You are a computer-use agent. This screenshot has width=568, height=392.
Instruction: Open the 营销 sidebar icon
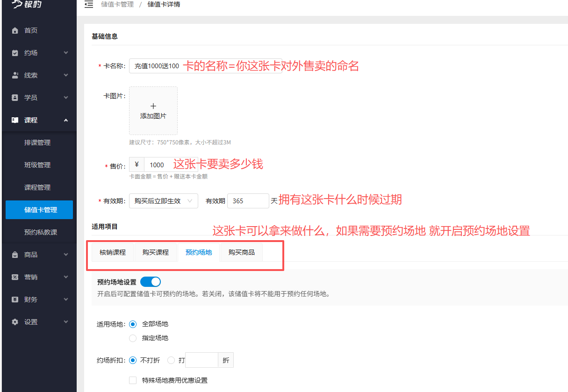pos(15,277)
